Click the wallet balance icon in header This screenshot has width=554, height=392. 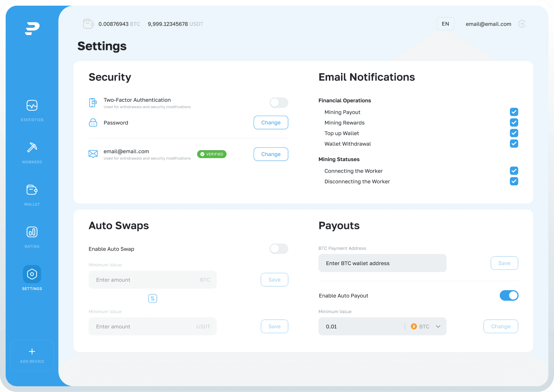[88, 24]
